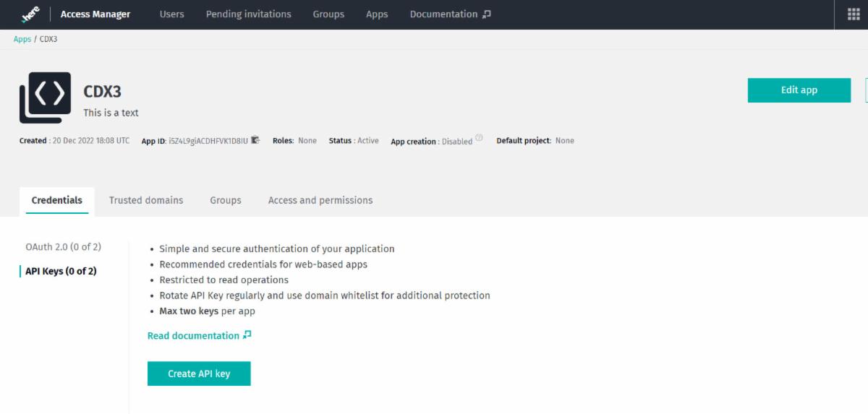Click CDX3 in the breadcrumb
This screenshot has width=868, height=414.
click(x=48, y=39)
